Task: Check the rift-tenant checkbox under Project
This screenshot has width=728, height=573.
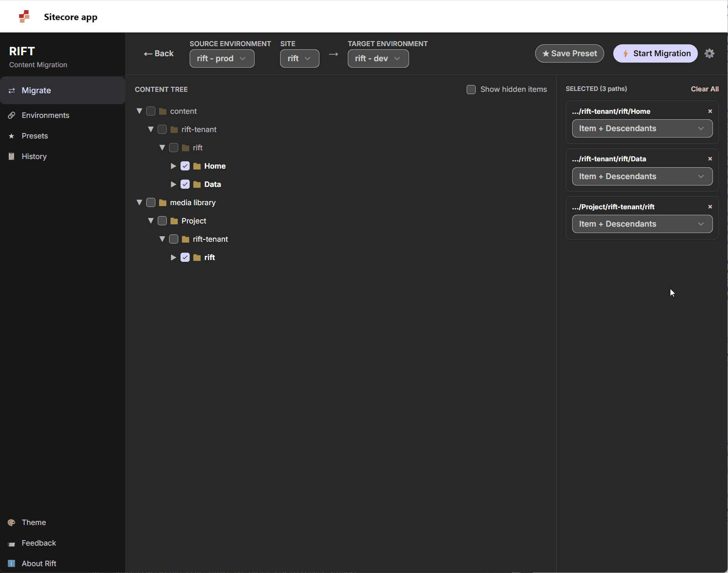Action: [174, 239]
